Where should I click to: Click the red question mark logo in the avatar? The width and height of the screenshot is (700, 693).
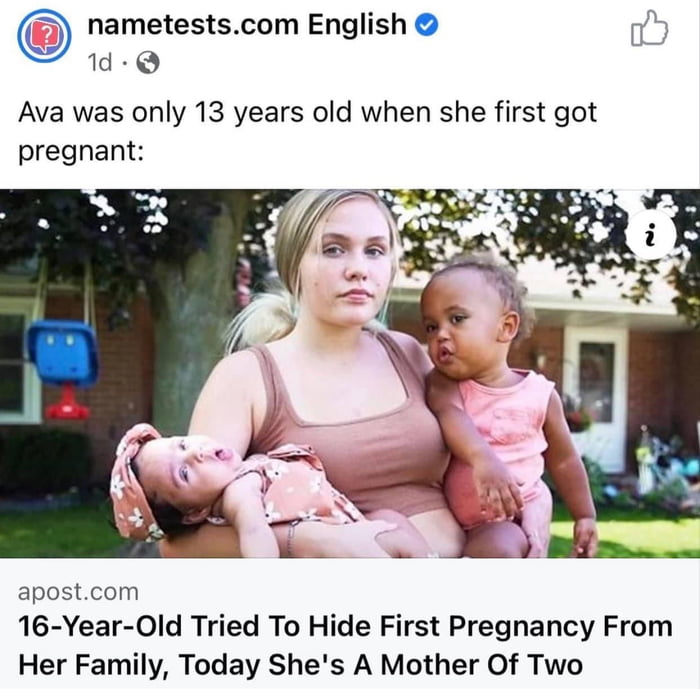tap(44, 36)
